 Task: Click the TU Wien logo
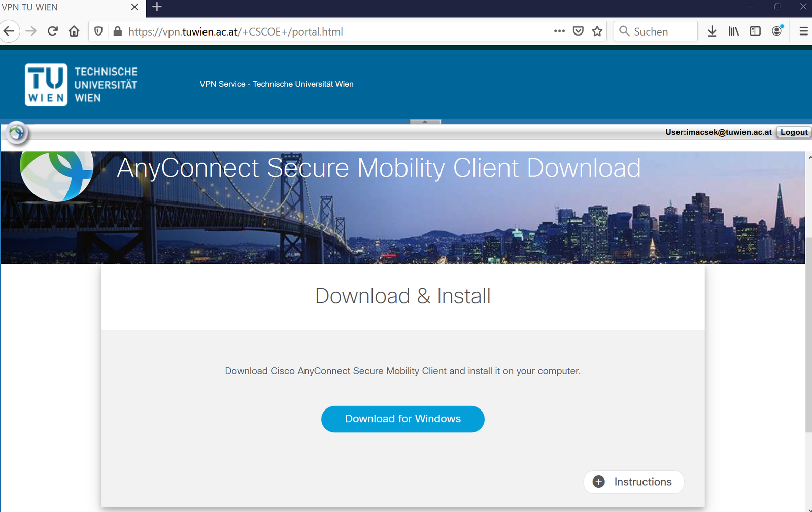tap(81, 85)
